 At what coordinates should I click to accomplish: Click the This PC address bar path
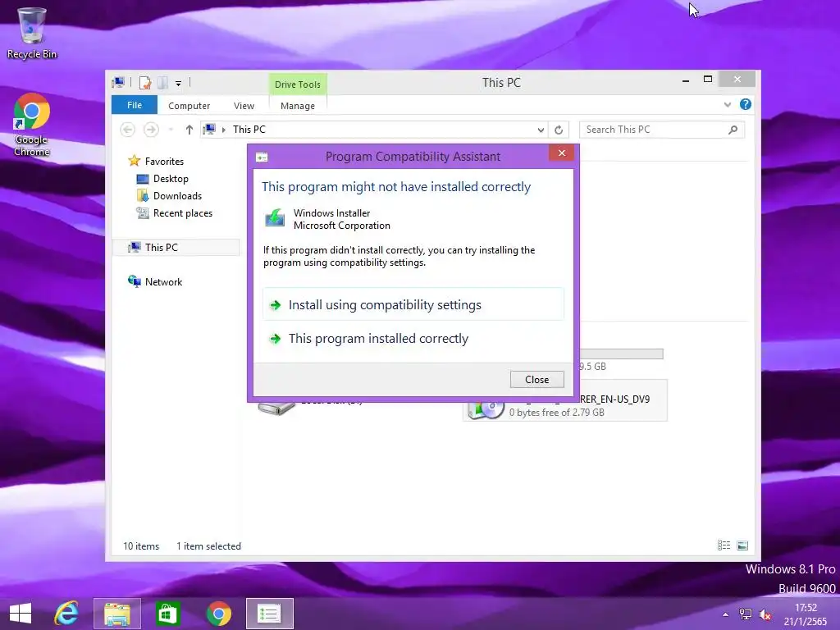tap(249, 129)
